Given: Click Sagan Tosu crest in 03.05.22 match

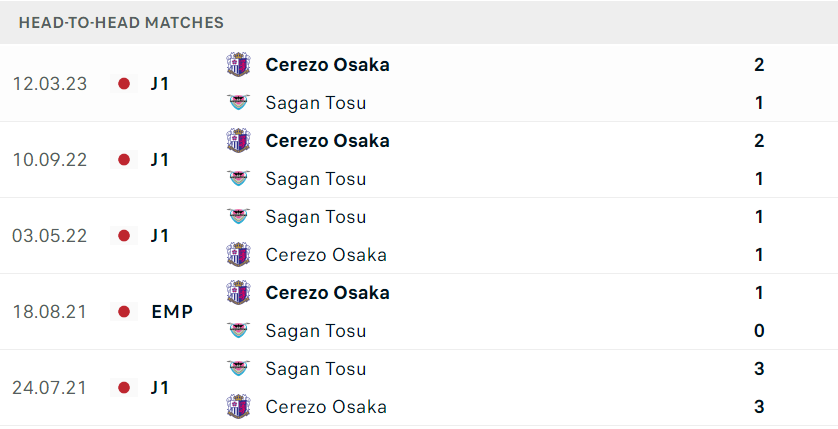Looking at the screenshot, I should point(238,216).
